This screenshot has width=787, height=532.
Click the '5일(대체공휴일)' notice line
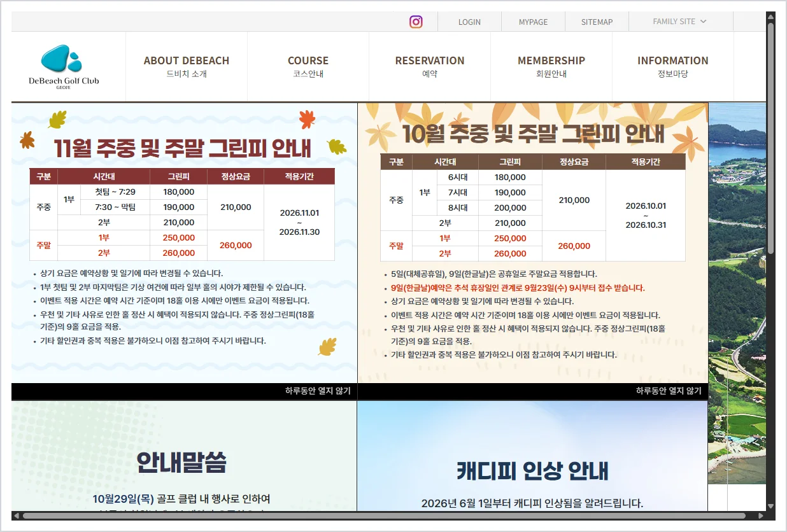tap(493, 274)
